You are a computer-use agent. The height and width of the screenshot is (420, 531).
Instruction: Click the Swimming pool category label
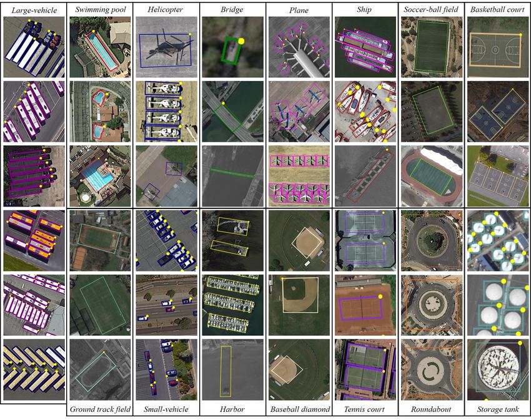point(100,9)
